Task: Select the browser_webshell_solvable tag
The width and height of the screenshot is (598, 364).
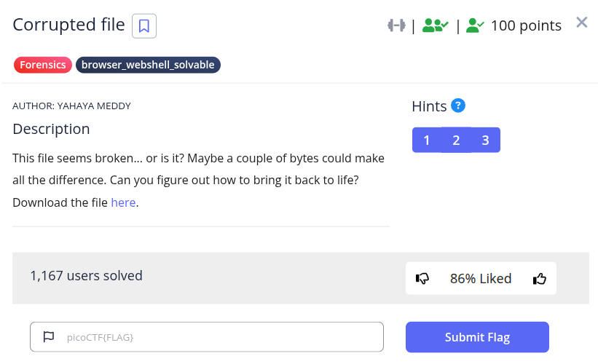Action: (x=148, y=65)
